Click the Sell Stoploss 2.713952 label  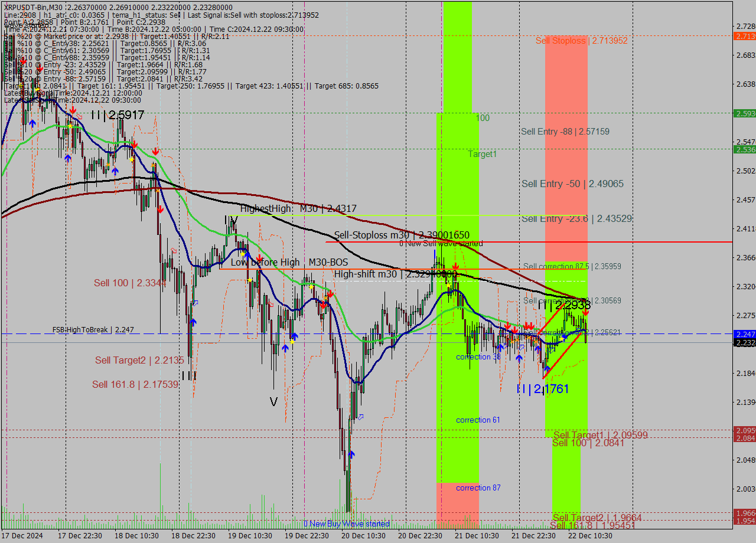pos(582,41)
